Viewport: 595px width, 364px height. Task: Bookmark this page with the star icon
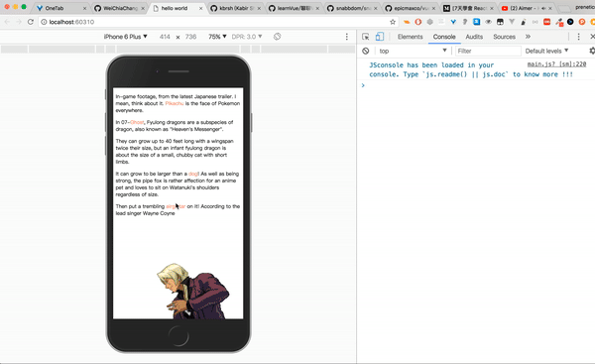point(393,22)
